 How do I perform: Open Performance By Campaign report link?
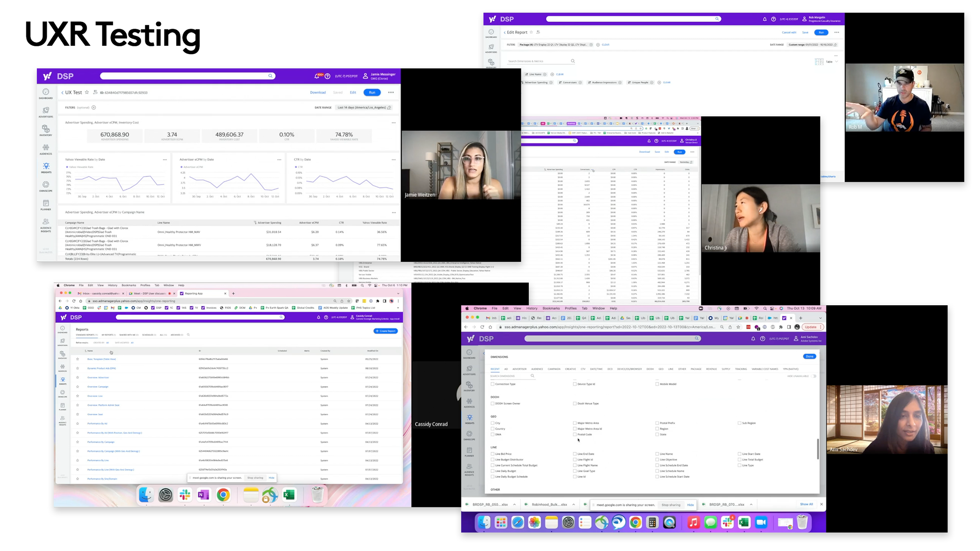point(101,442)
